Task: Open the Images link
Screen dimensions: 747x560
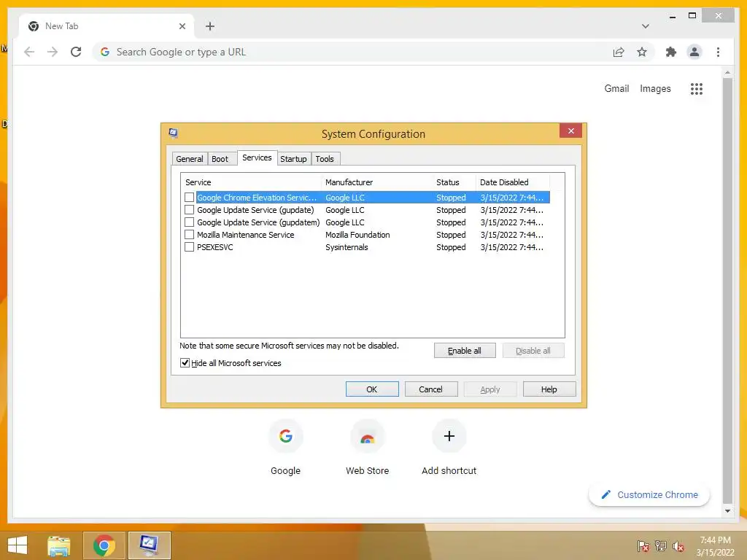Action: pos(655,88)
